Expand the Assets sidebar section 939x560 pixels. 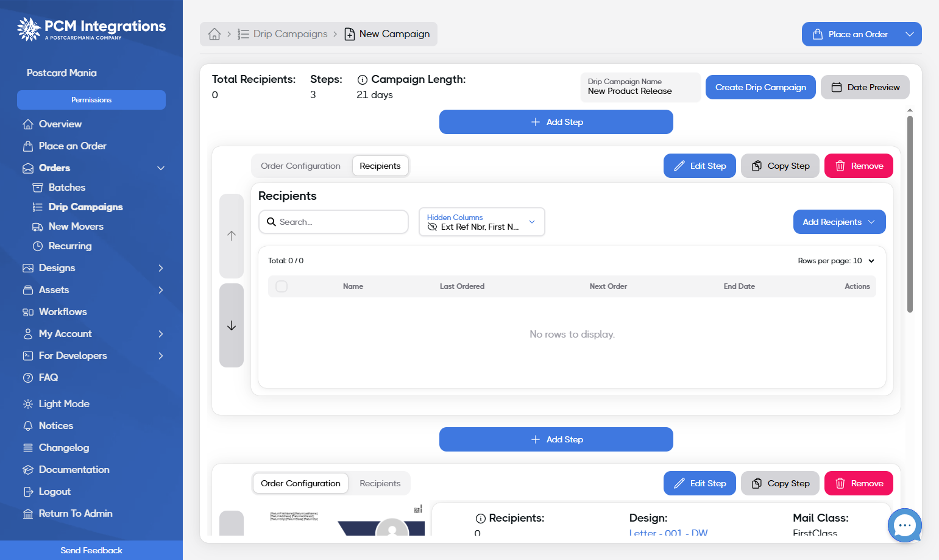point(161,290)
